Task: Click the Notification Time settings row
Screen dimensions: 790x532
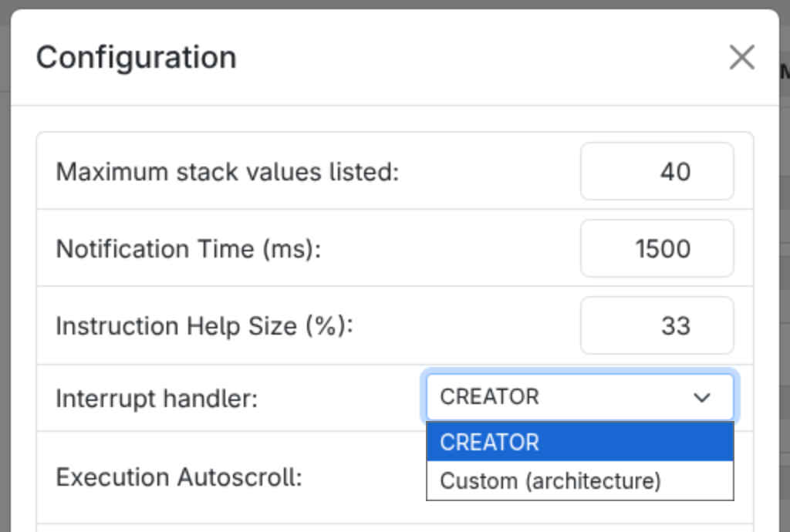Action: (309, 248)
